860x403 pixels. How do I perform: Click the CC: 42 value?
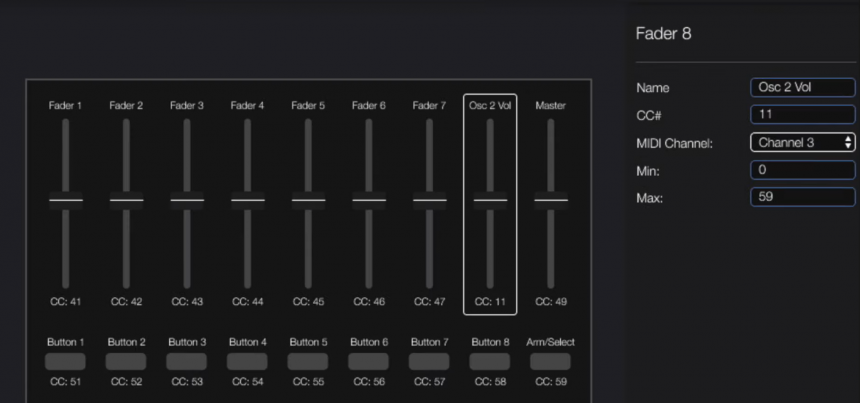pos(126,302)
